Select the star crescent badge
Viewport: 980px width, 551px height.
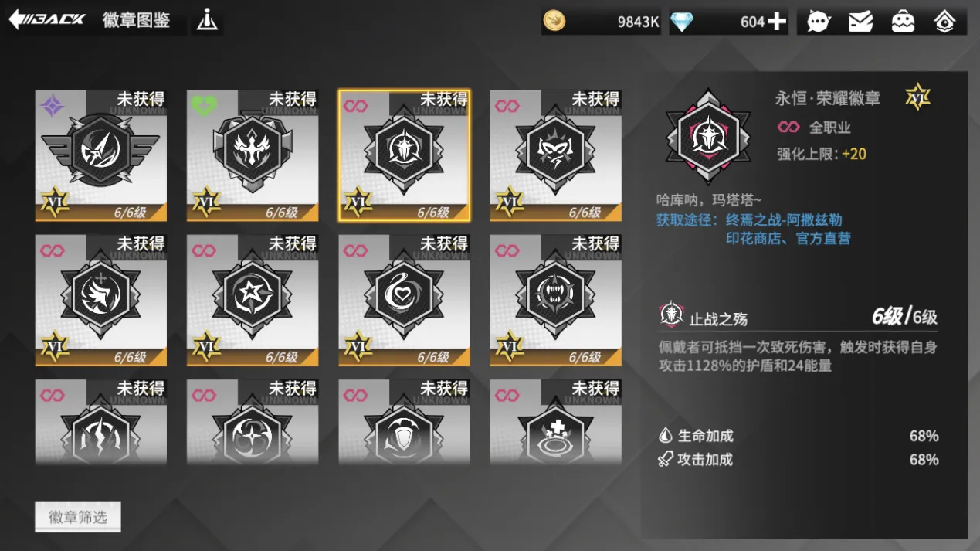[x=253, y=300]
